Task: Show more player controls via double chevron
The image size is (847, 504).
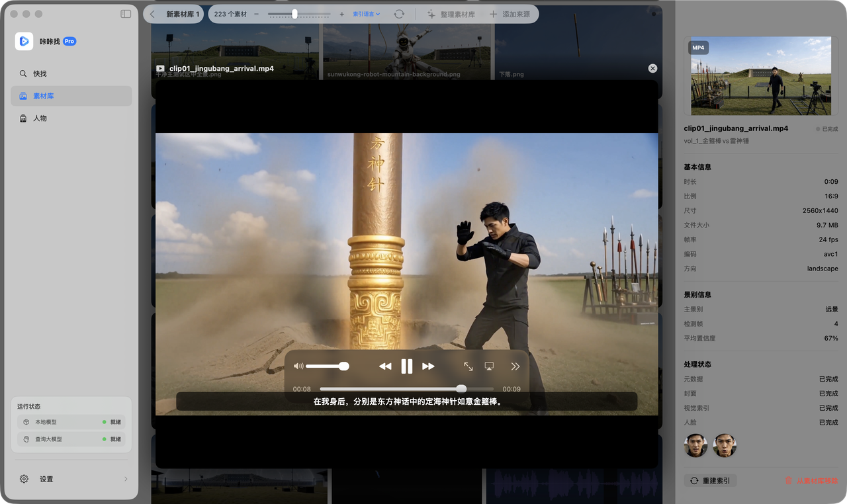Action: point(515,366)
